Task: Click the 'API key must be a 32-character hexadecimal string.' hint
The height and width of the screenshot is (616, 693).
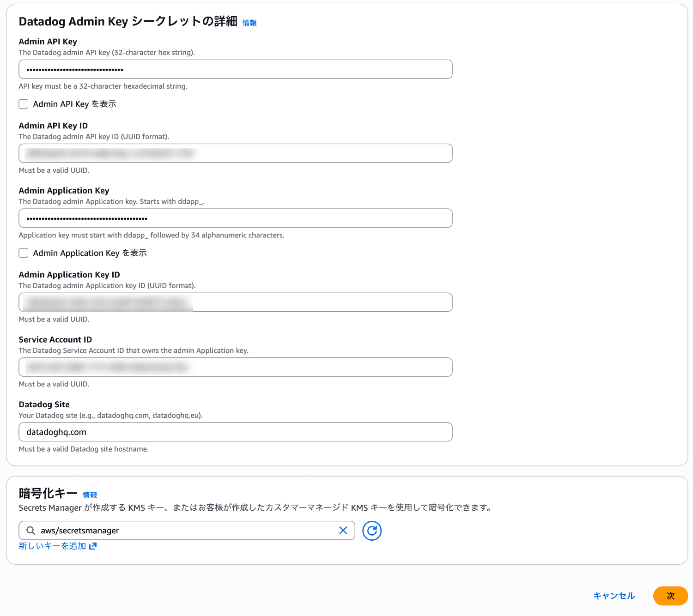Action: 103,86
